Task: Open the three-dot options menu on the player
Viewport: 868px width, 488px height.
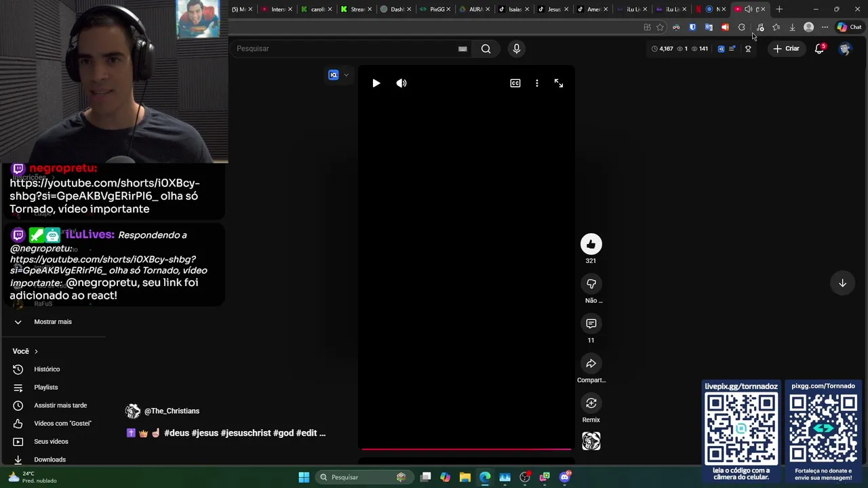Action: 537,83
